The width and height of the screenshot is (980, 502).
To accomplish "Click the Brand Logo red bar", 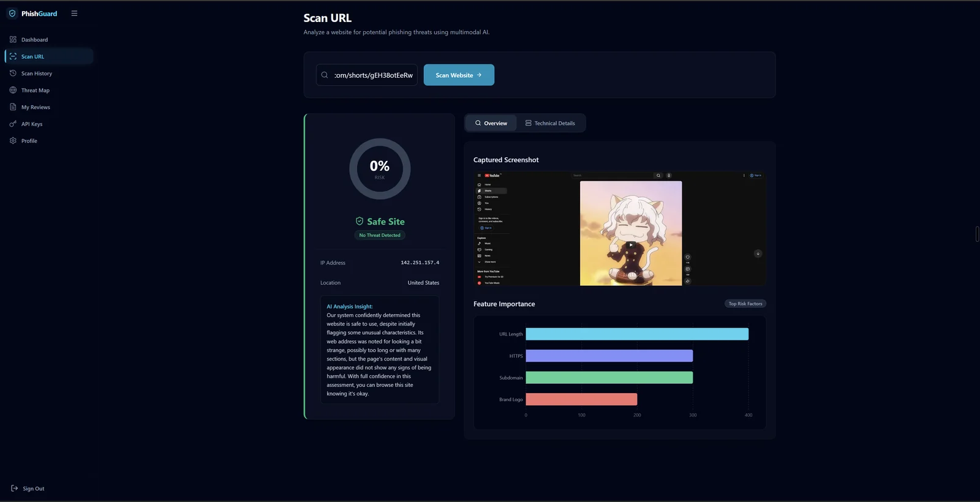I will [581, 399].
